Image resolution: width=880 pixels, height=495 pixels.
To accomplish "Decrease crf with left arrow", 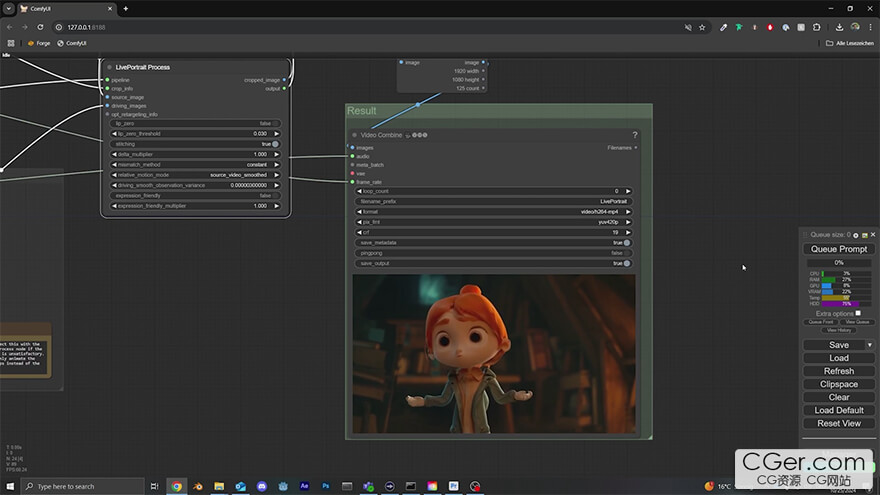I will 359,232.
